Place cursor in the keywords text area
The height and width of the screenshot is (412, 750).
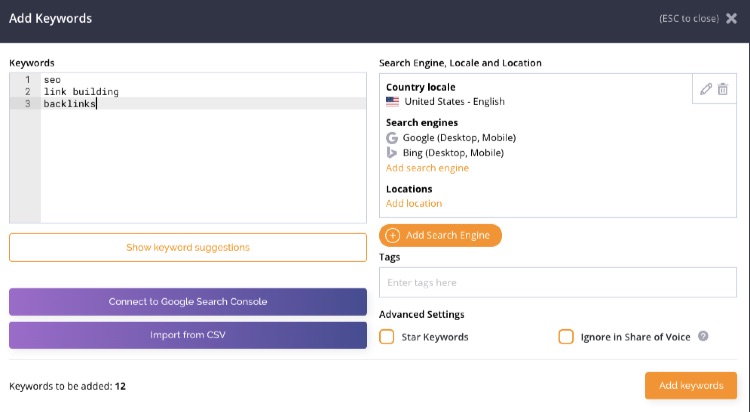coord(204,165)
